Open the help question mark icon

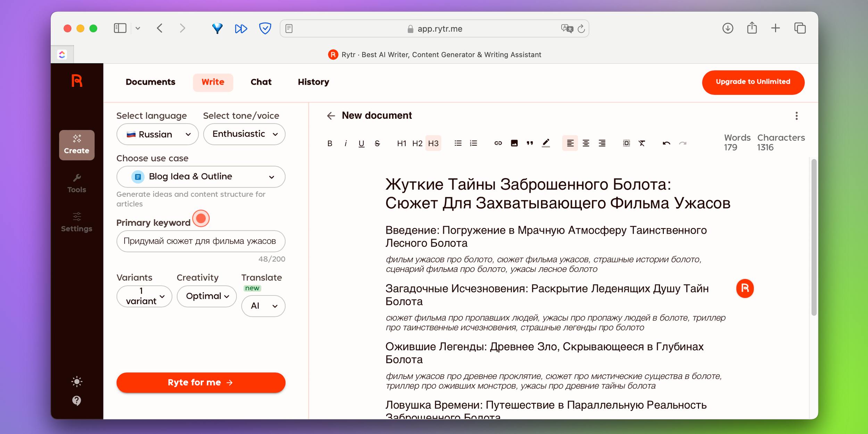pyautogui.click(x=77, y=401)
